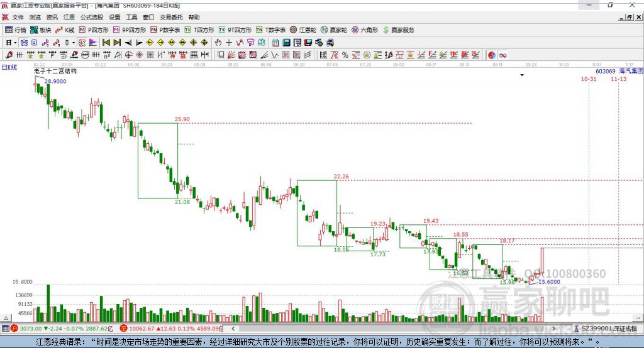Open the 公式选股 menu

[92, 17]
